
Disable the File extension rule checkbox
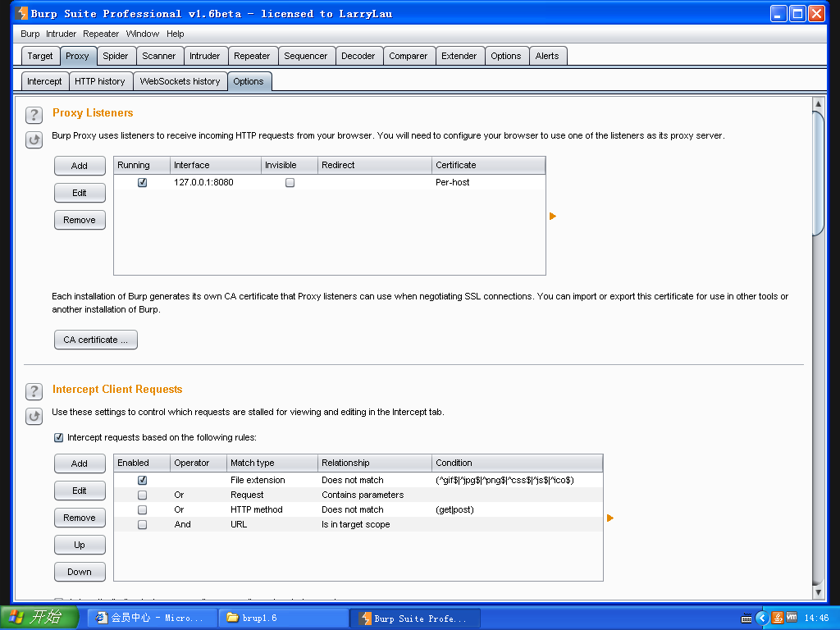click(x=143, y=481)
